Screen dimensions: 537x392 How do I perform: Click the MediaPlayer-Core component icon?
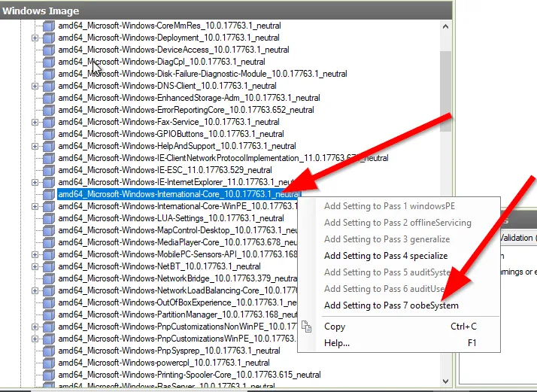click(x=49, y=242)
